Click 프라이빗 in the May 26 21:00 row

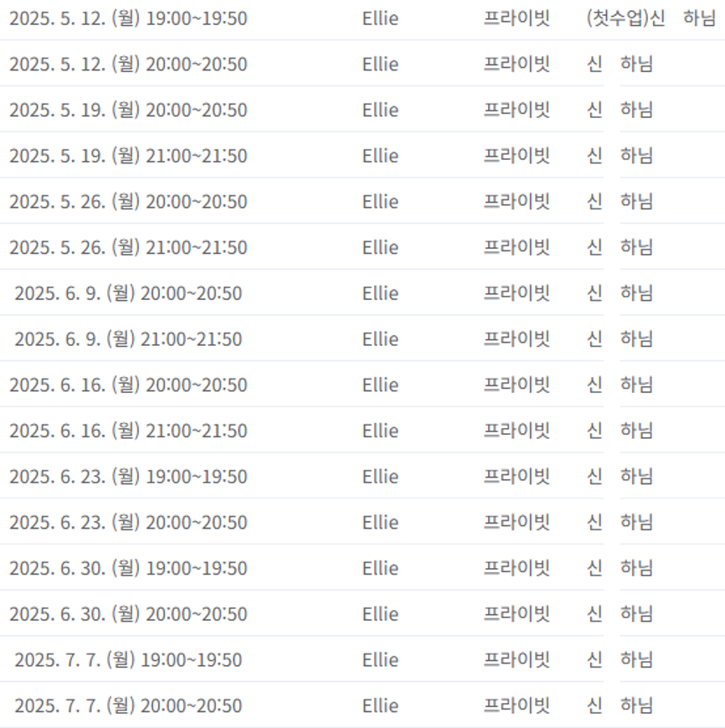[x=517, y=247]
